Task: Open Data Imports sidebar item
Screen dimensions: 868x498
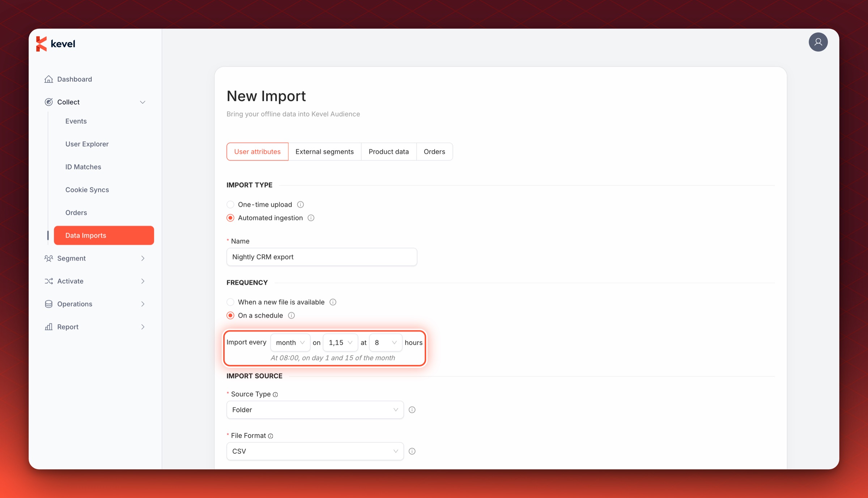Action: coord(104,235)
